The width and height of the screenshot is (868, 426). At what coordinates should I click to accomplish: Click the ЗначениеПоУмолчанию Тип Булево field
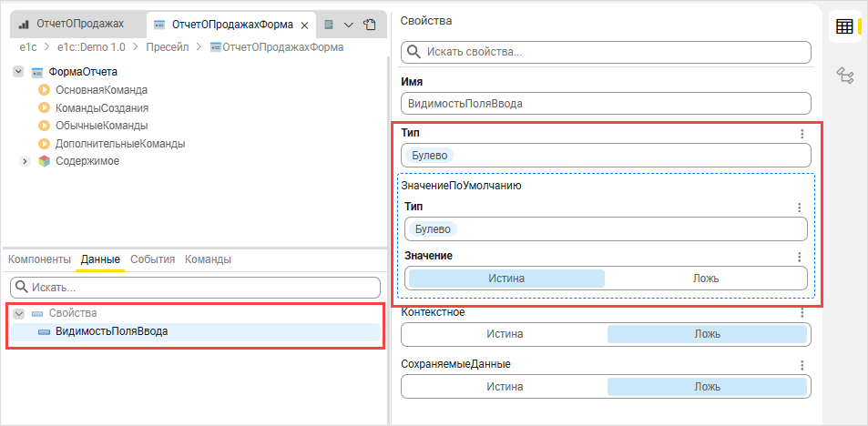coord(607,229)
